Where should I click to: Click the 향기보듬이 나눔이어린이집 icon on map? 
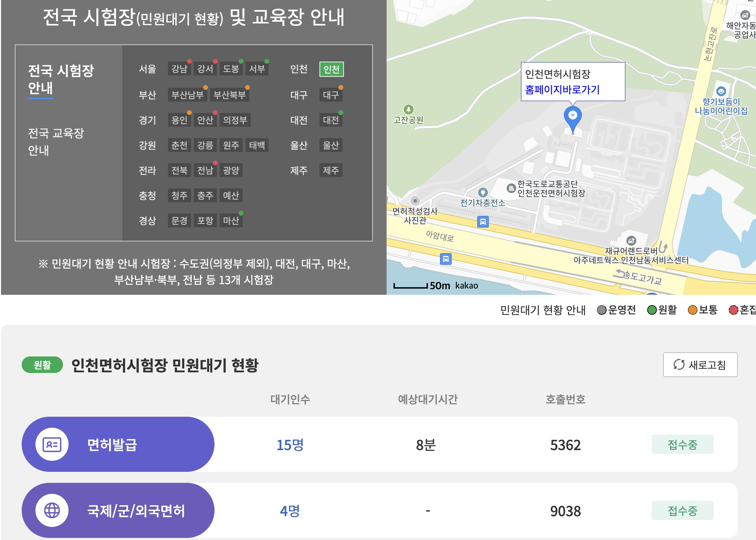pos(721,90)
